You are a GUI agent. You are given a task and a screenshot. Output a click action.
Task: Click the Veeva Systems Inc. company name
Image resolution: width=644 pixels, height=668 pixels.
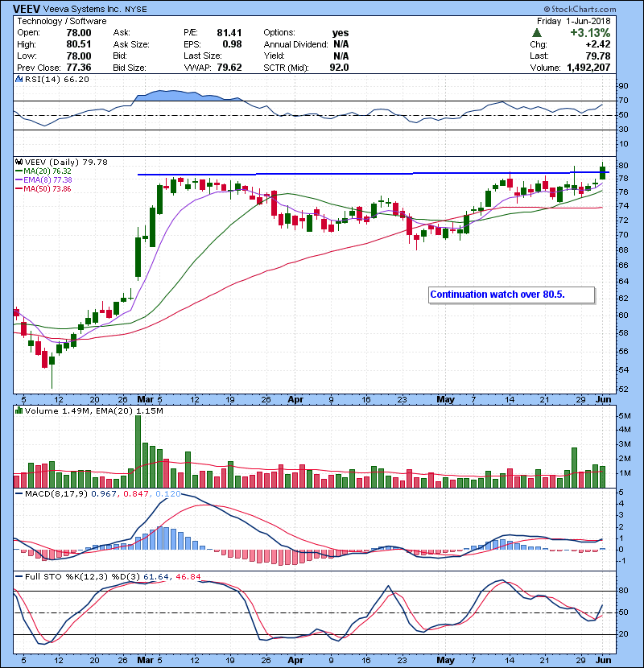pyautogui.click(x=82, y=9)
